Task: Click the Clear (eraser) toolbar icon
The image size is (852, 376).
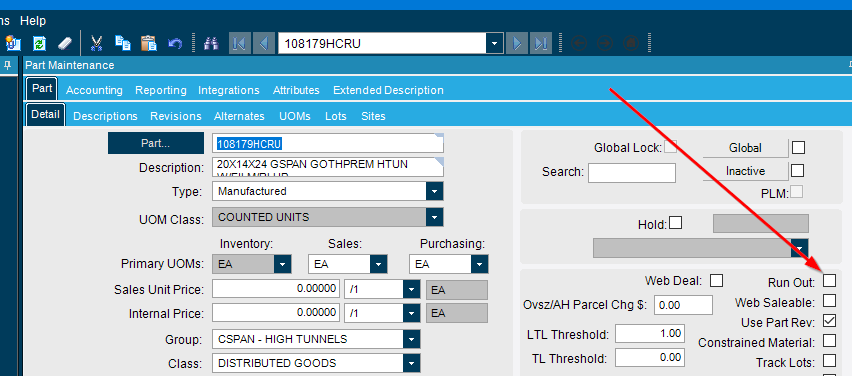Action: pyautogui.click(x=64, y=43)
